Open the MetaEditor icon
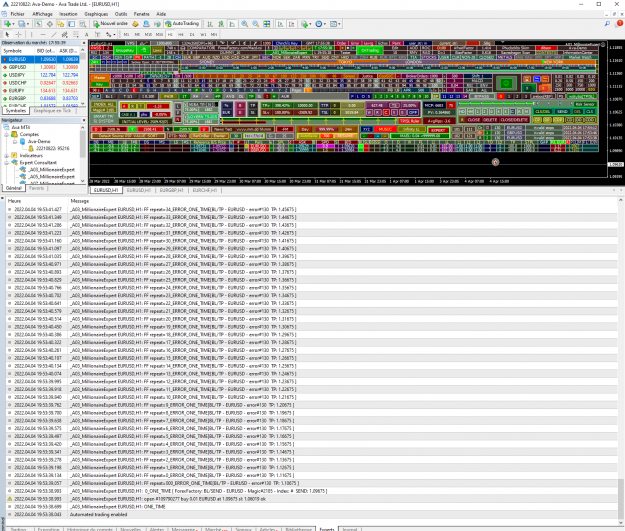 [135, 24]
